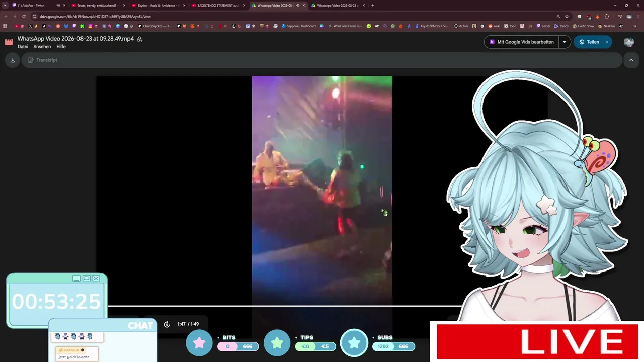This screenshot has height=362, width=644.
Task: Open the Datei menu
Action: click(x=23, y=47)
